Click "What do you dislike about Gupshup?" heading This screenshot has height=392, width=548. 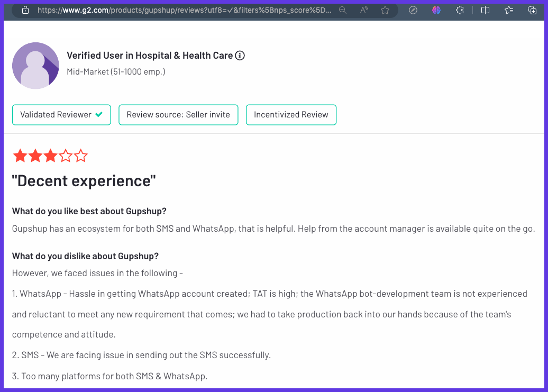coord(85,256)
